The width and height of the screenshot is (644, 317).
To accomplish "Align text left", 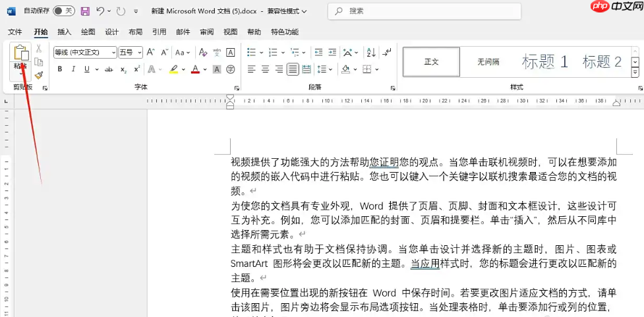I will [x=251, y=69].
